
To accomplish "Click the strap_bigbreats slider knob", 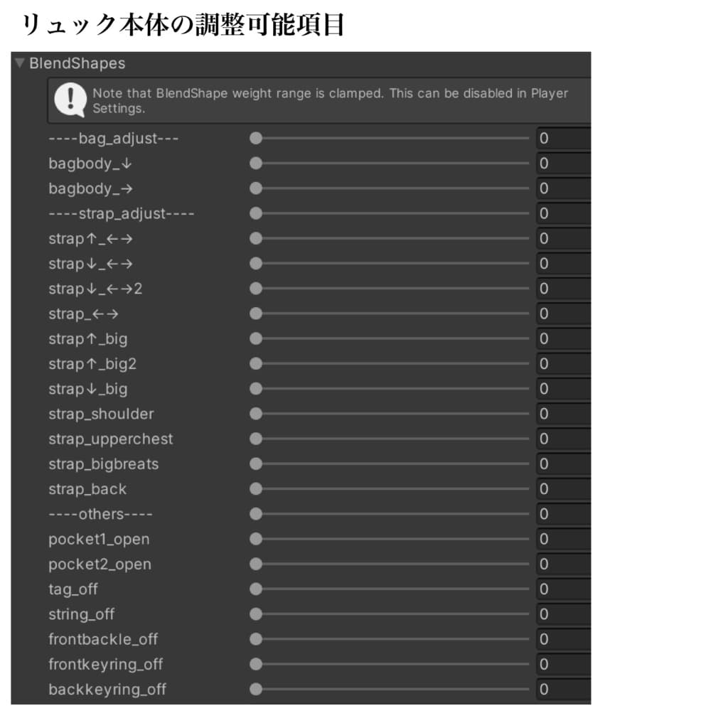I will tap(255, 464).
